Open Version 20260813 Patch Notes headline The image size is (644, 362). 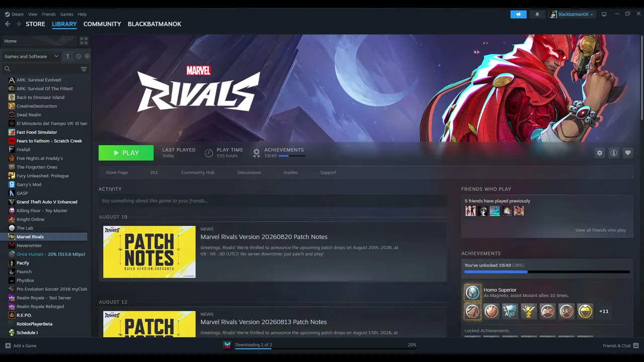pyautogui.click(x=264, y=322)
